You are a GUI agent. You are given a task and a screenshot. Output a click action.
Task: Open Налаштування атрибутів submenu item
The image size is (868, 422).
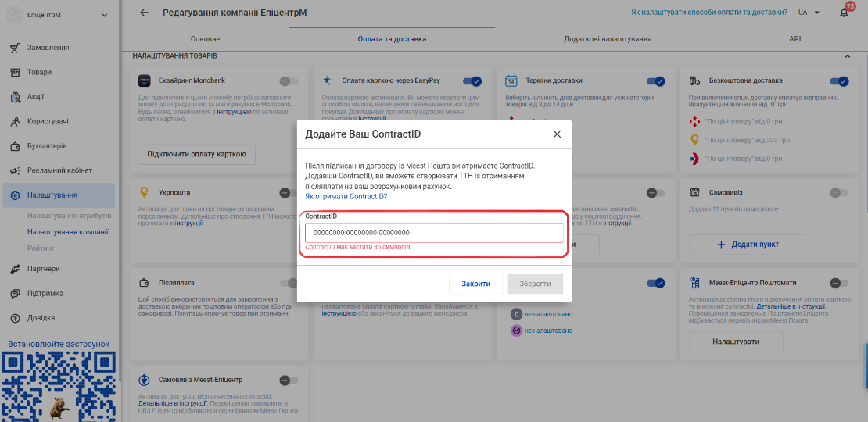pyautogui.click(x=70, y=215)
